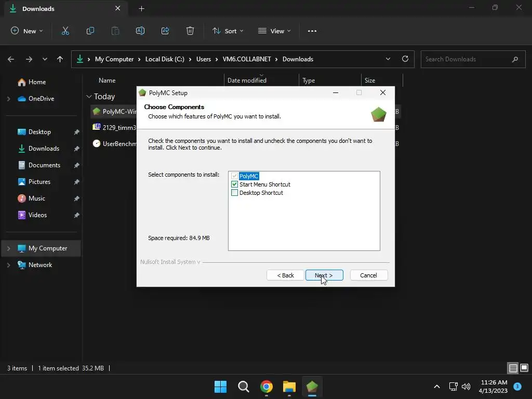The image size is (532, 399).
Task: Click VM6.COLLABNET breadcrumb segment
Action: click(x=247, y=59)
